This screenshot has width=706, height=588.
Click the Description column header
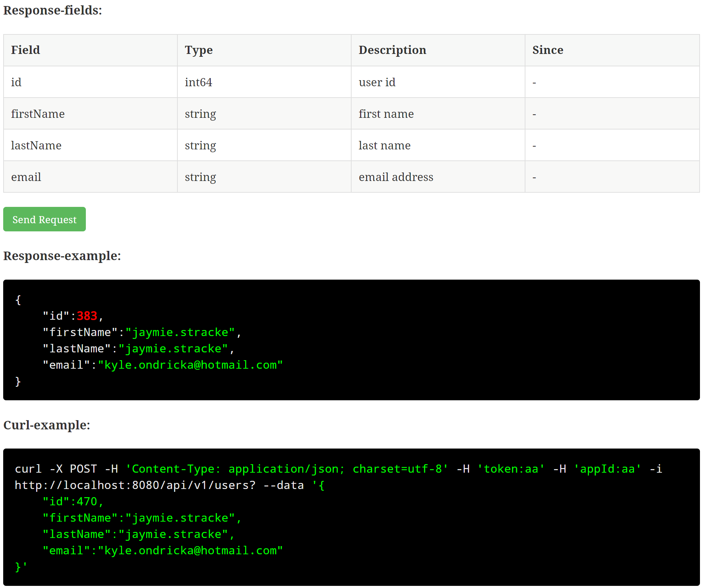coord(392,50)
